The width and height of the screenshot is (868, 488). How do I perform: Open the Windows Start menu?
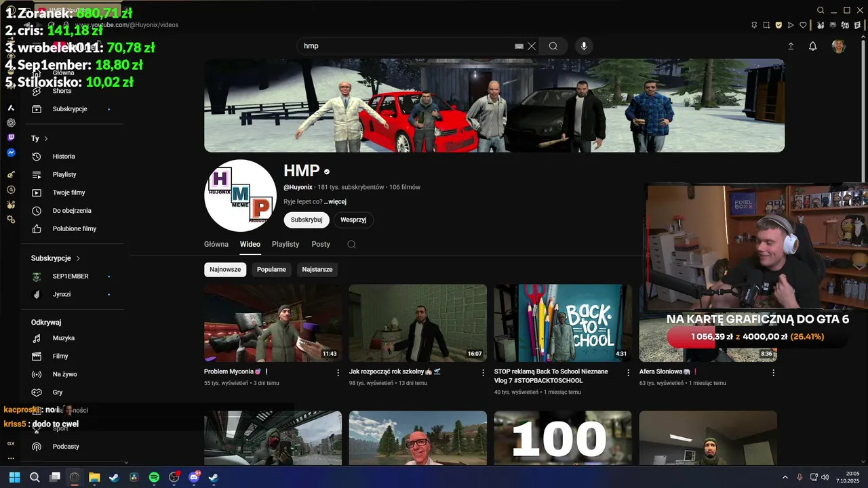click(x=14, y=477)
